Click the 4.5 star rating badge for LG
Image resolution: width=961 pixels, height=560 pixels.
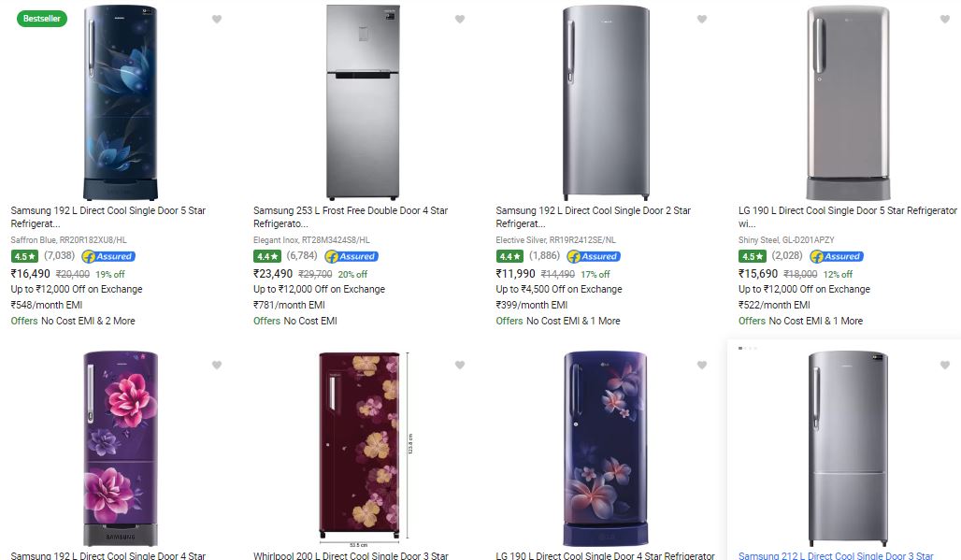pos(752,256)
